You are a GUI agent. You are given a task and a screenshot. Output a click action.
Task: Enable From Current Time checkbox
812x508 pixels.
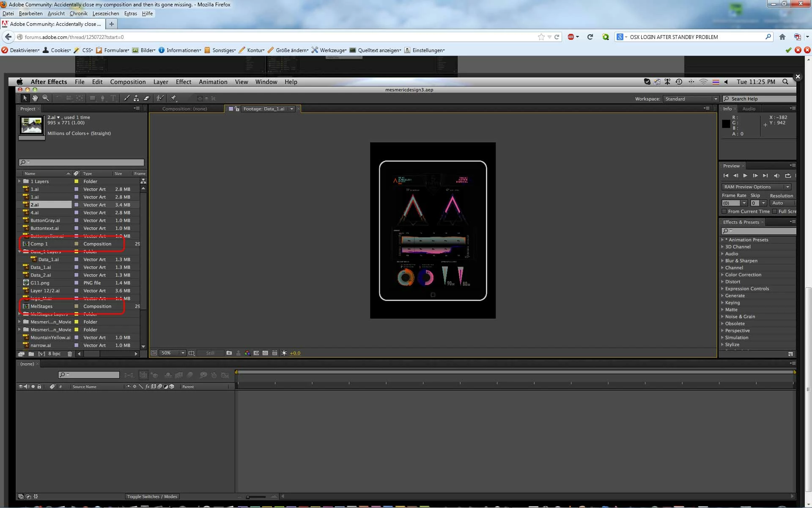tap(724, 211)
